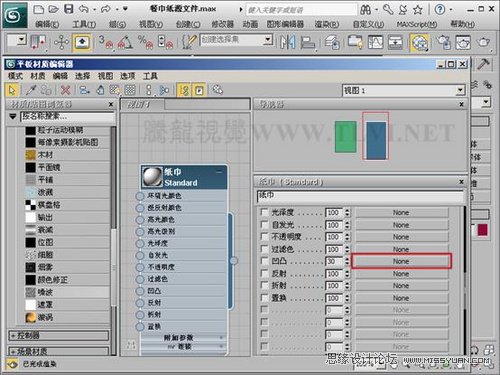The width and height of the screenshot is (500, 375).
Task: Activate the angle snap toggle icon
Action: [125, 42]
